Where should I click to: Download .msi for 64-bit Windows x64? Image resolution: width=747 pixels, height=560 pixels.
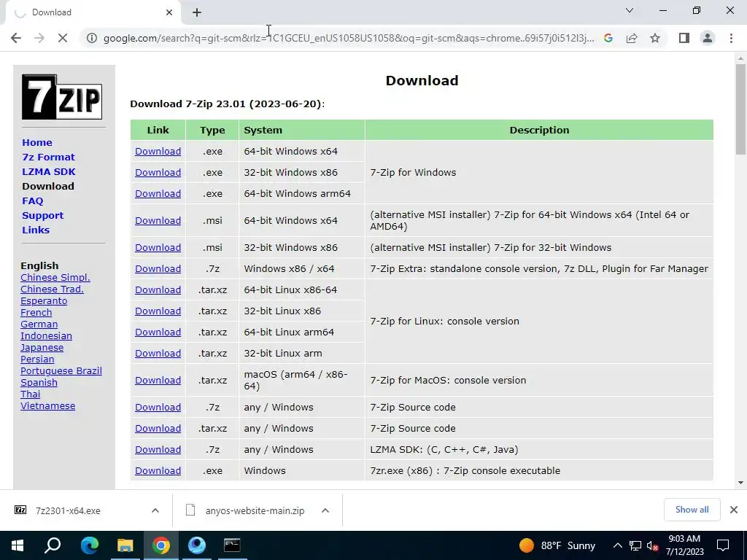pos(158,220)
